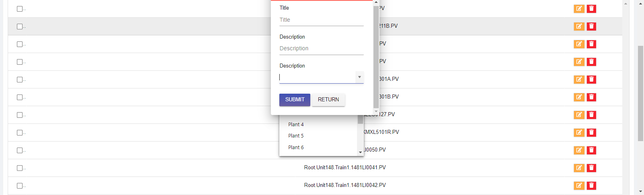
Task: Click edit icon for 1481LI0041.PV row
Action: pyautogui.click(x=579, y=168)
